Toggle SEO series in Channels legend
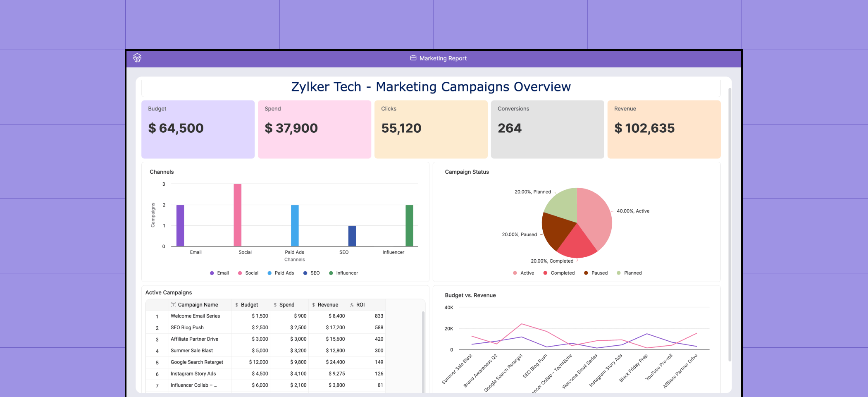868x397 pixels. (311, 273)
